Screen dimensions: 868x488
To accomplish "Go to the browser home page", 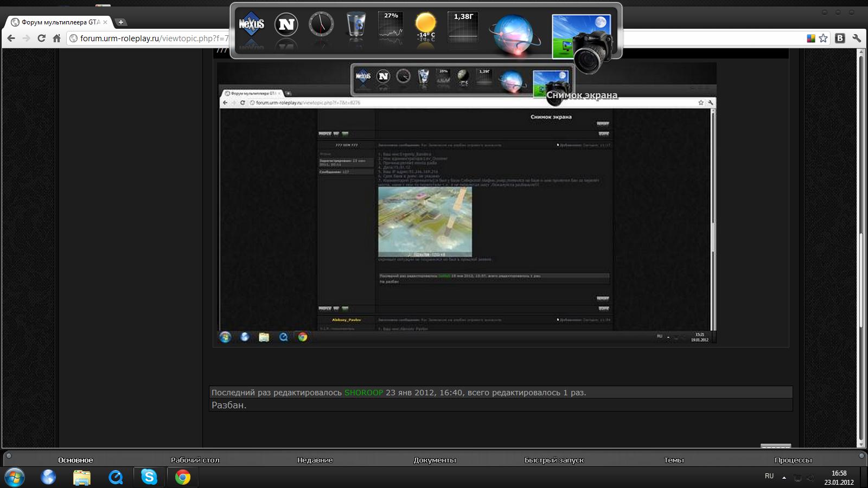I will tap(56, 38).
